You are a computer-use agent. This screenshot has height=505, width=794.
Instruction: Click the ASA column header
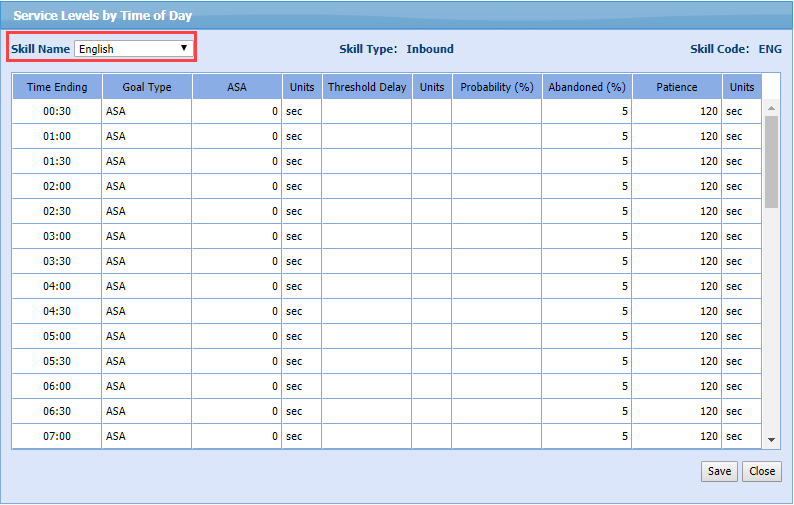236,87
